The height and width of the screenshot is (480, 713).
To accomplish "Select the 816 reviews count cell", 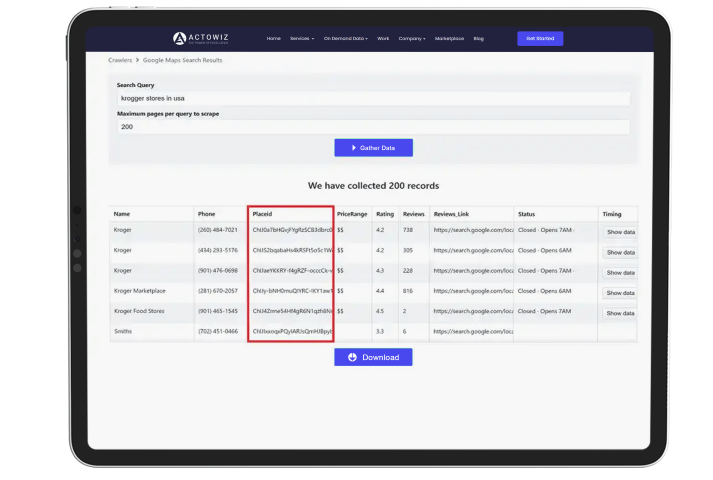I will (408, 291).
